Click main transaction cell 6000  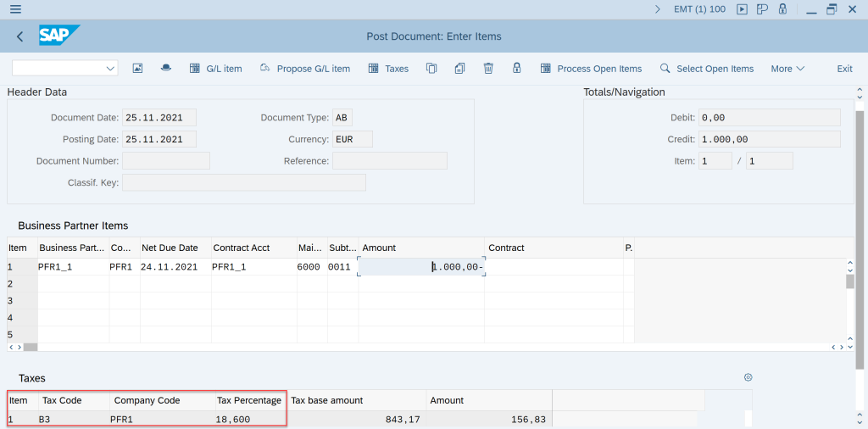[312, 267]
